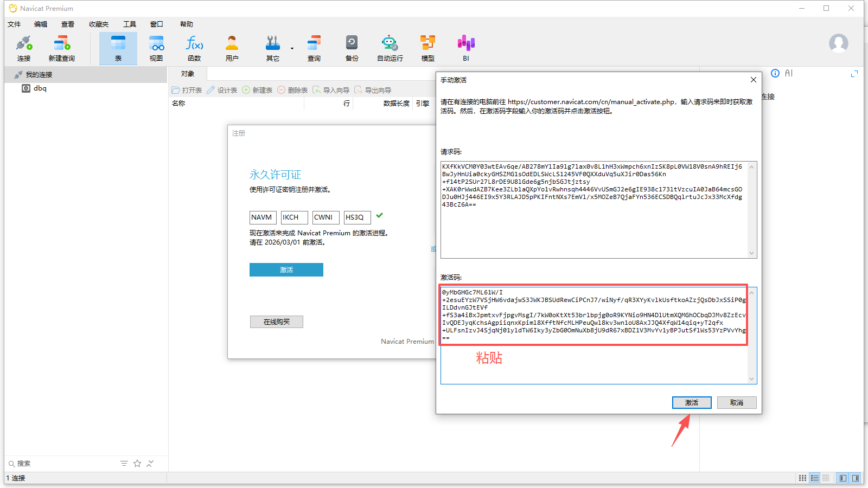Open the 工具 menu
This screenshot has height=488, width=868.
click(130, 24)
